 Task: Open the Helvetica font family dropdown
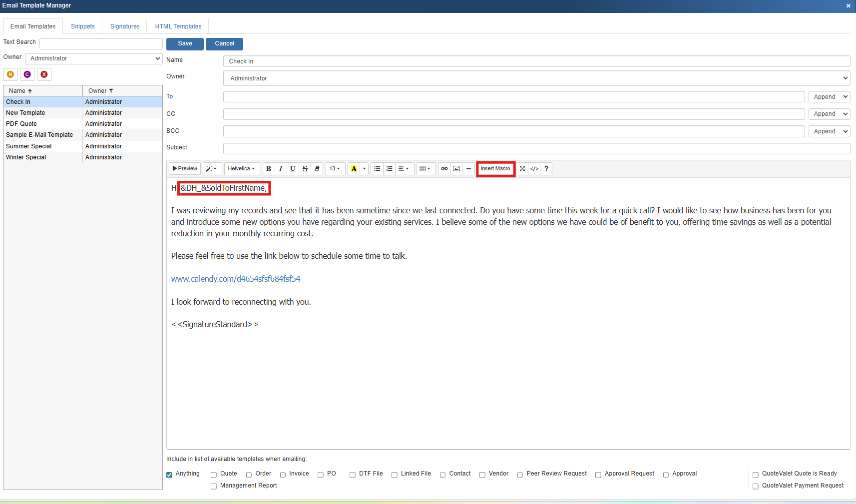tap(242, 169)
